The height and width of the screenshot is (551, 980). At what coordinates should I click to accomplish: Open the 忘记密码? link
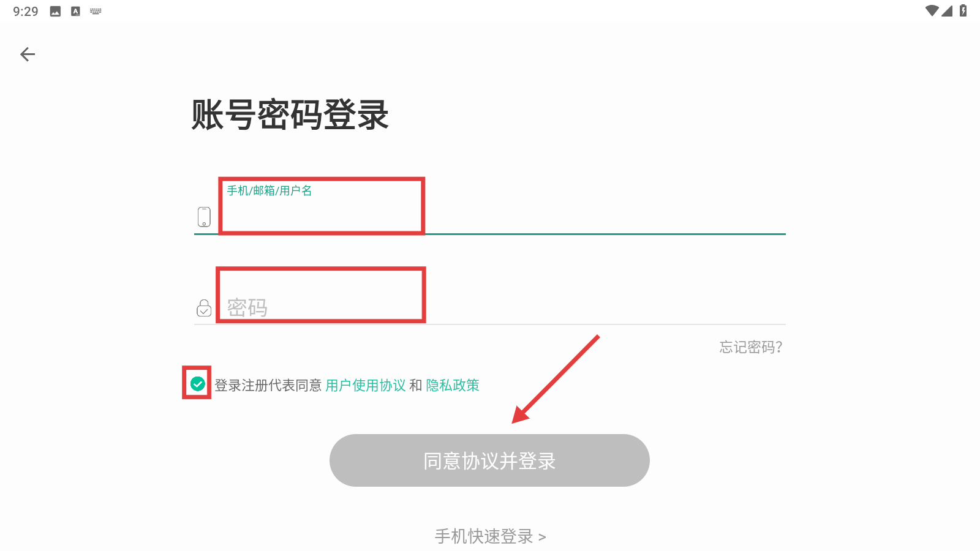tap(751, 347)
